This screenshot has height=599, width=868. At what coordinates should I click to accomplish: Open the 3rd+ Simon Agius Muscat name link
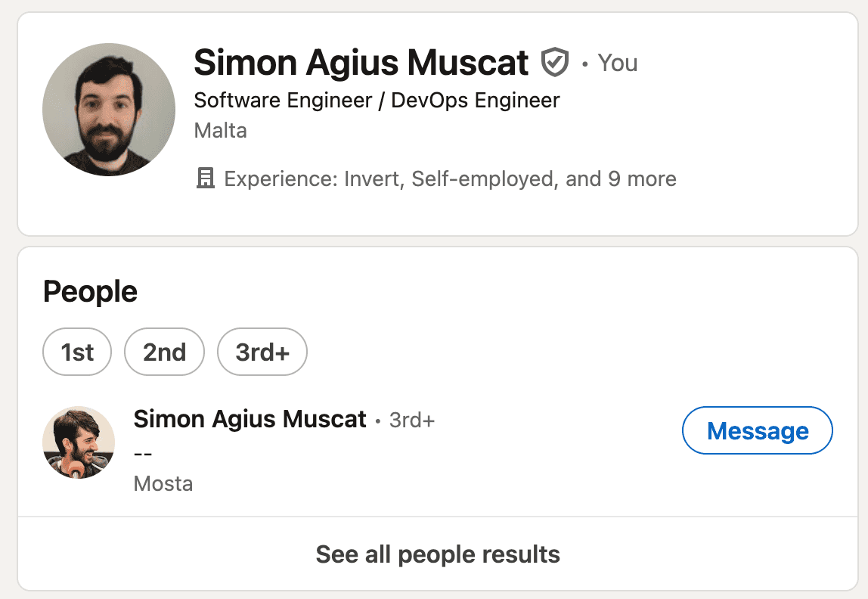[x=250, y=419]
